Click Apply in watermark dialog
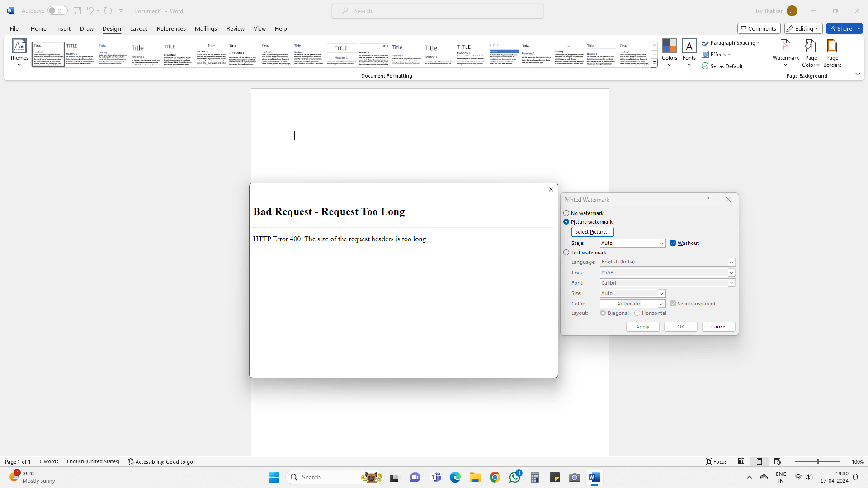The image size is (868, 488). 642,327
